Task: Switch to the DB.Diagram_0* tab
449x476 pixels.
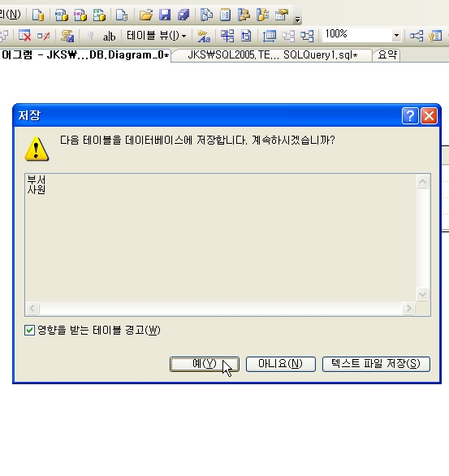Action: point(85,55)
